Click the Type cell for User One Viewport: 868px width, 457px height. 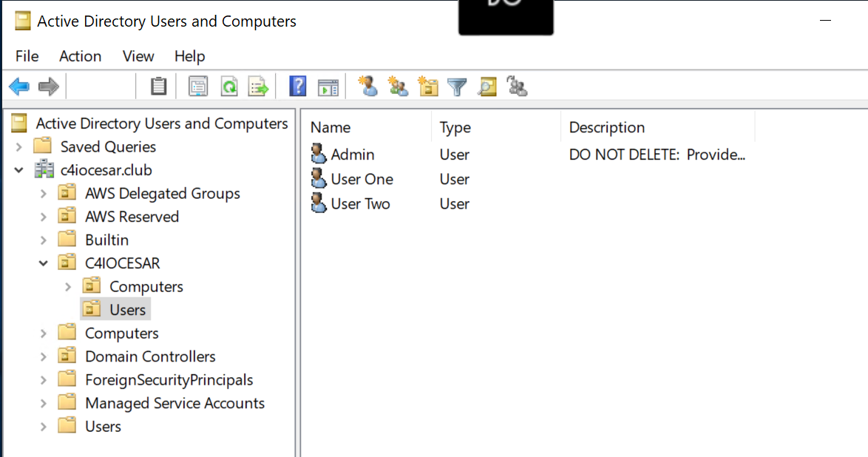click(455, 179)
